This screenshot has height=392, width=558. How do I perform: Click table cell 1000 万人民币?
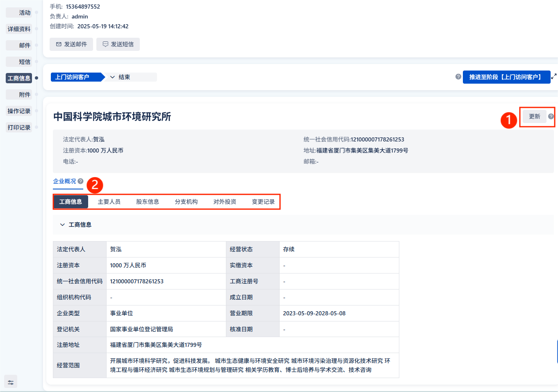pos(166,265)
